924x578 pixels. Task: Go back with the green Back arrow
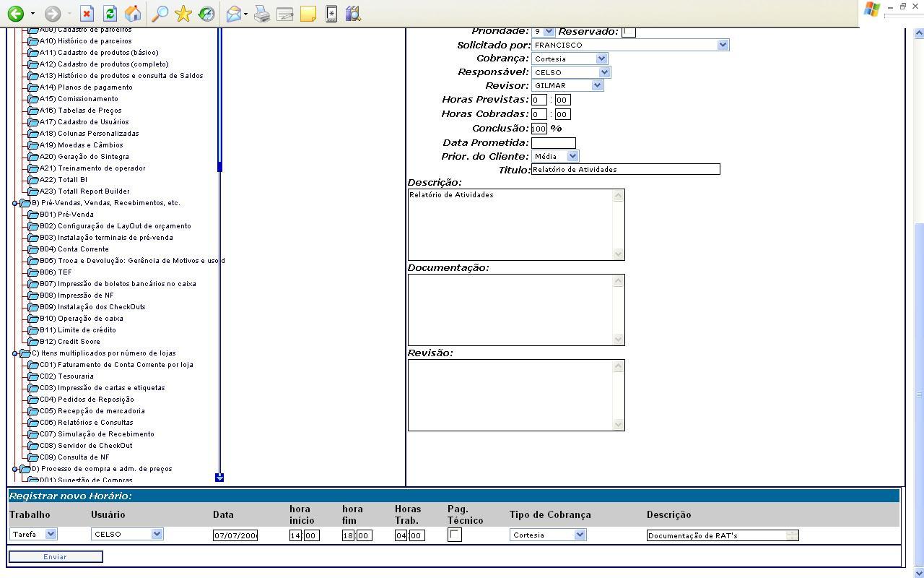(15, 14)
